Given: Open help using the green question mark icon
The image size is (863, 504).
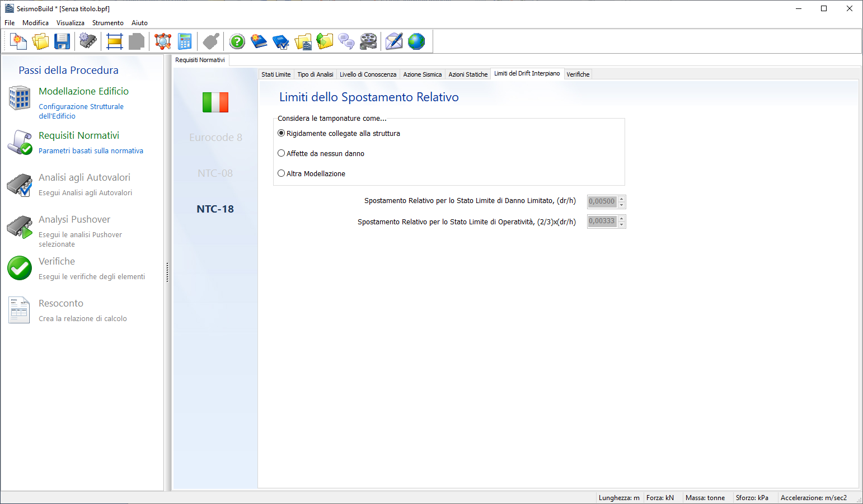Looking at the screenshot, I should click(x=237, y=41).
